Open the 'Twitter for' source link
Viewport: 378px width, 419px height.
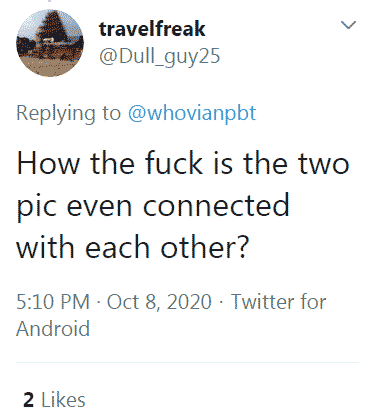pos(278,302)
